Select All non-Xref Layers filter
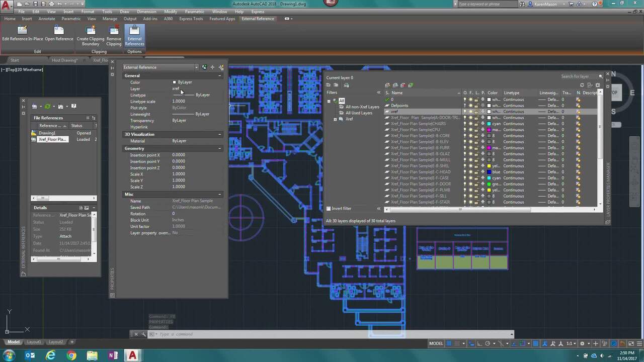The height and width of the screenshot is (362, 644). tap(362, 107)
